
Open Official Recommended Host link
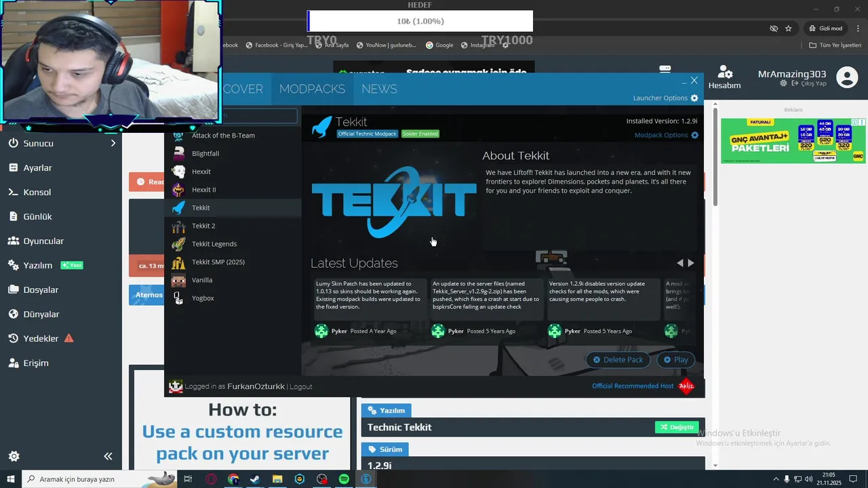tap(633, 386)
